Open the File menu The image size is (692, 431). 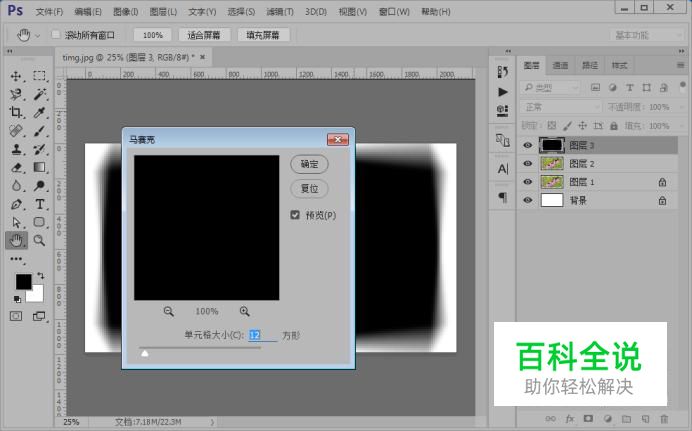(x=49, y=11)
